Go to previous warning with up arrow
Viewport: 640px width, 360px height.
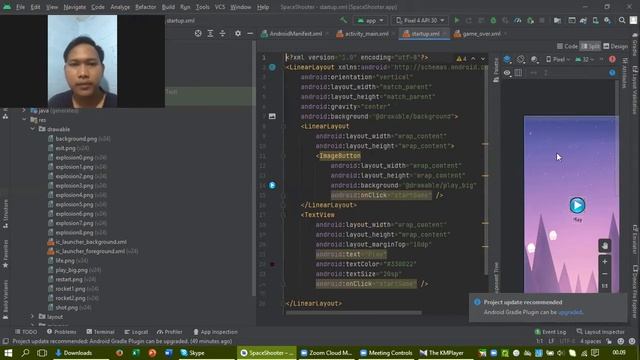tap(473, 59)
